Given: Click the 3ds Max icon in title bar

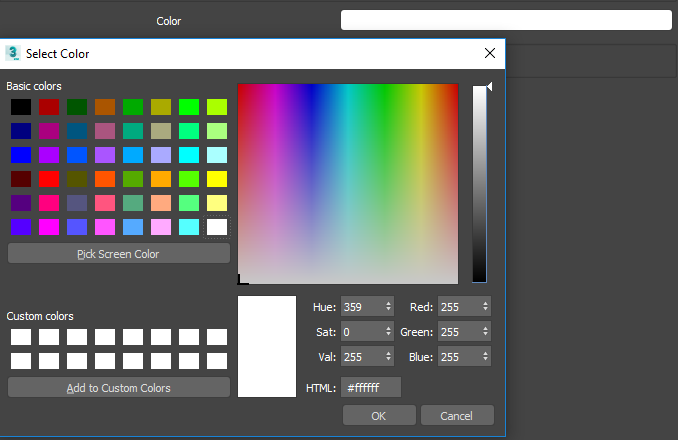Looking at the screenshot, I should (14, 54).
